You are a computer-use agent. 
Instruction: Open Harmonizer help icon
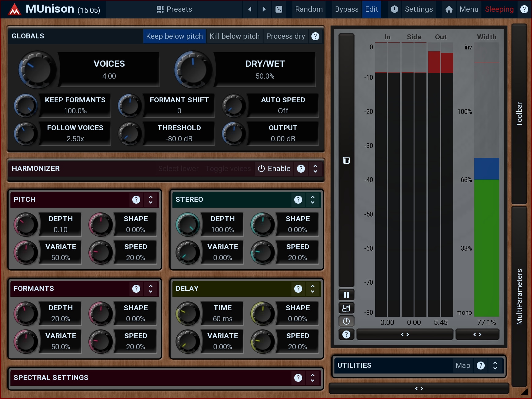[x=301, y=169]
